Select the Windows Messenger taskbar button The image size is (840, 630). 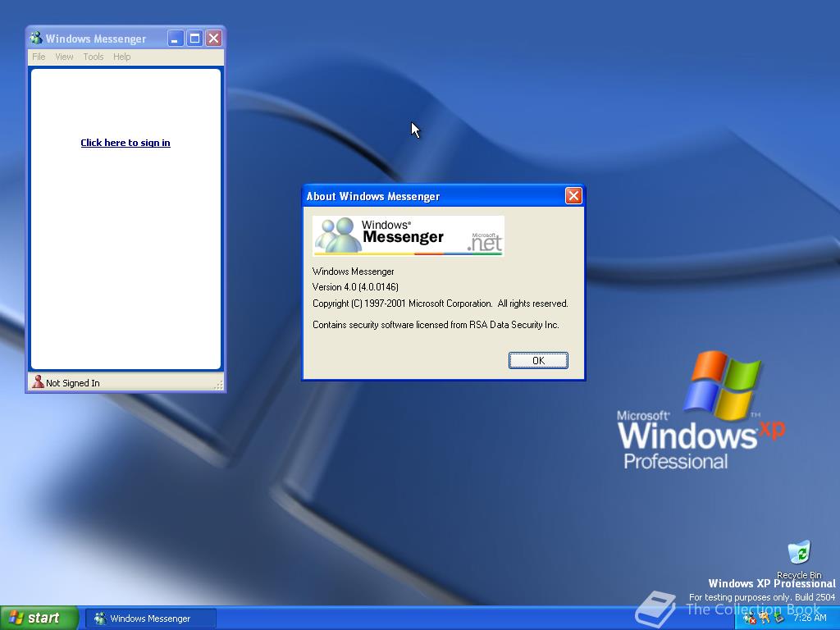pos(151,619)
